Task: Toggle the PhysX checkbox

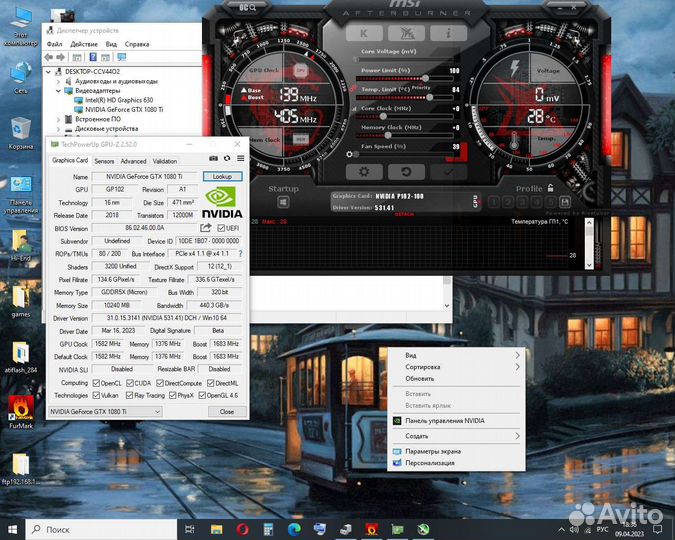Action: (173, 395)
